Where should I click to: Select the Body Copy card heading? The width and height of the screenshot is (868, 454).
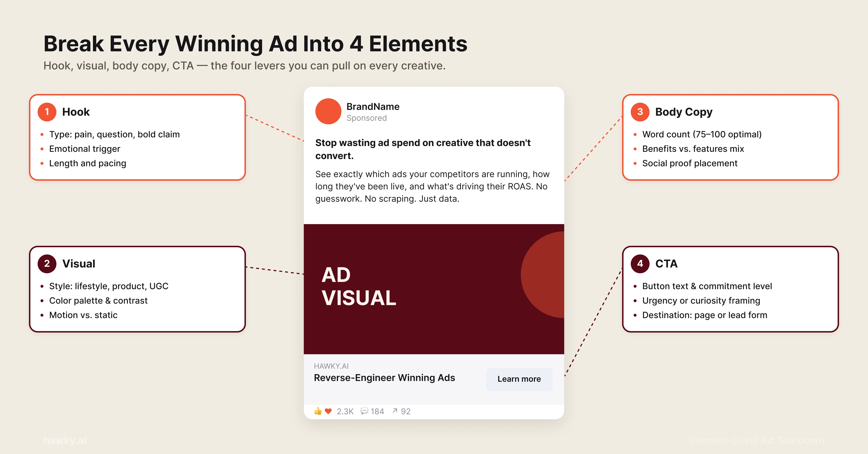pyautogui.click(x=684, y=112)
